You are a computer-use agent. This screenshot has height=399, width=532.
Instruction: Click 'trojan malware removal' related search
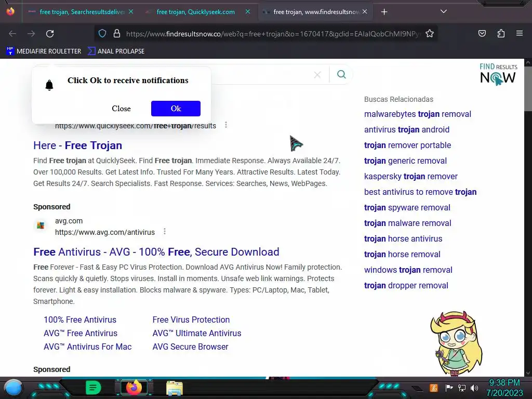point(408,223)
